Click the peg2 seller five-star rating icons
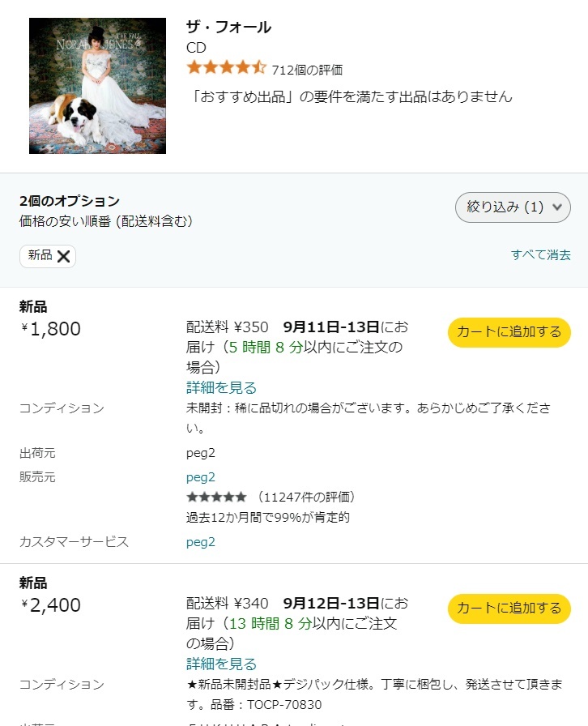This screenshot has height=726, width=588. tap(216, 497)
